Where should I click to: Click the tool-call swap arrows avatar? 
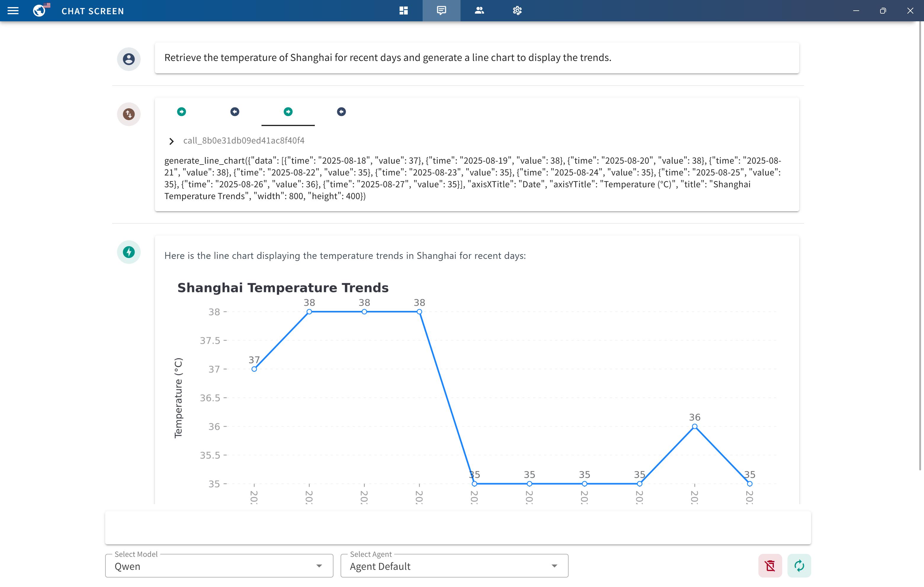pos(129,114)
